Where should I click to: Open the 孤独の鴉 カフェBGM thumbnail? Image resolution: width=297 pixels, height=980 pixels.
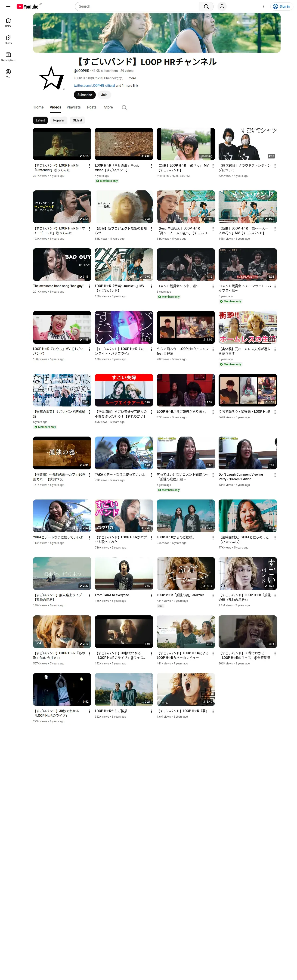pos(62,453)
